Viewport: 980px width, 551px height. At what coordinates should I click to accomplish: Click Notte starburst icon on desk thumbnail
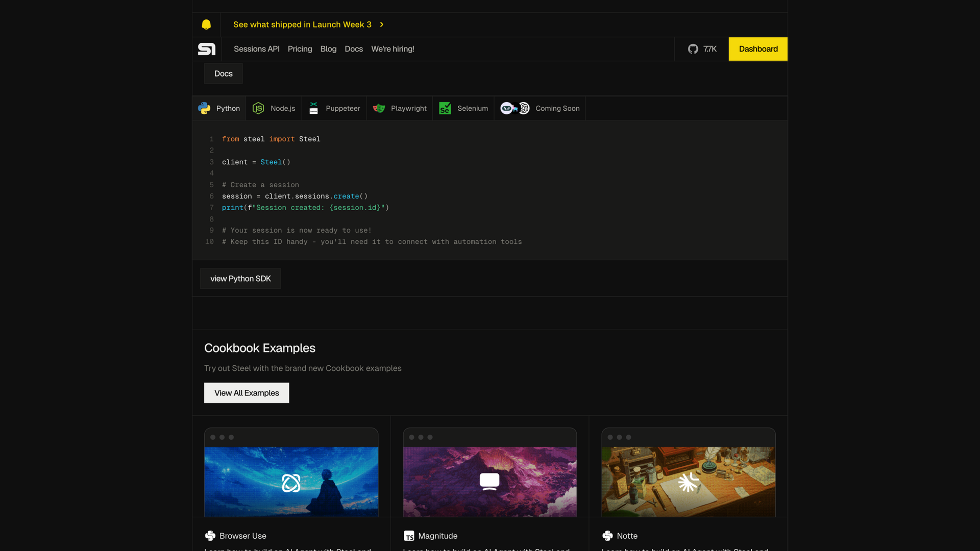click(688, 482)
